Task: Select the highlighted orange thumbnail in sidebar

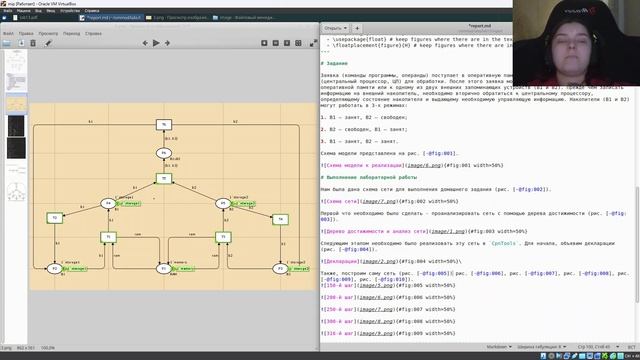Action: [x=16, y=104]
